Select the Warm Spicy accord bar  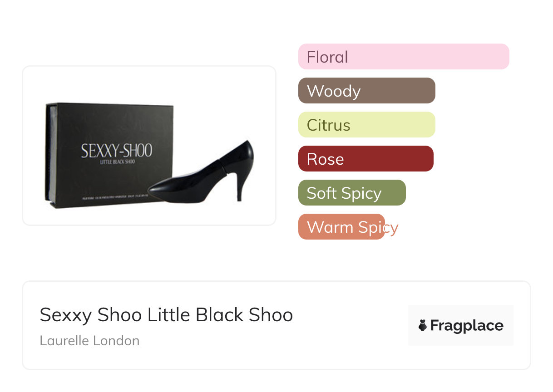(x=341, y=227)
